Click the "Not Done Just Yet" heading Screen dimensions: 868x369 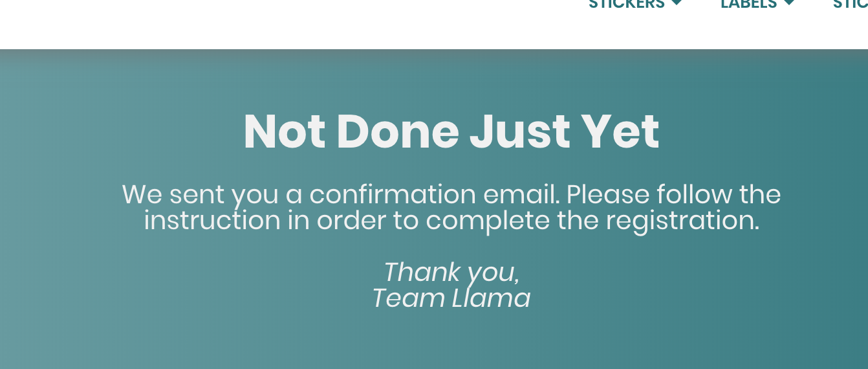[x=451, y=131]
